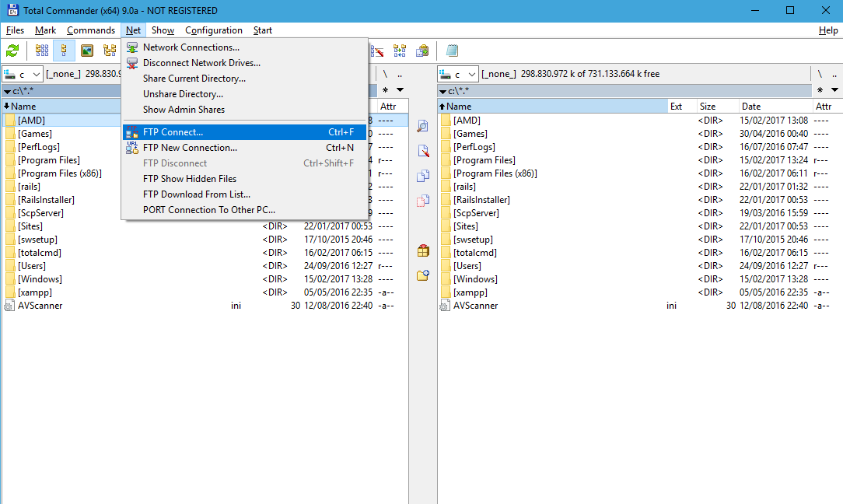
Task: Click the Copy files icon in middle bar
Action: (423, 176)
